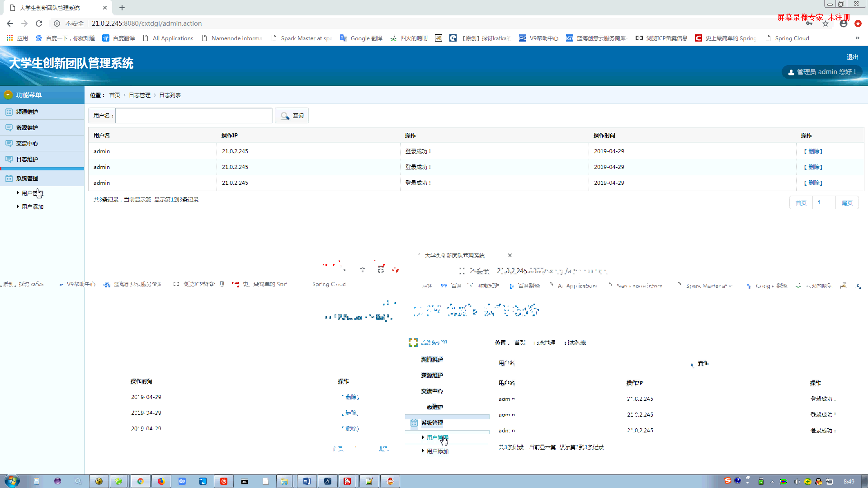
Task: Open the red PDF reader taskbar icon
Action: 347,481
